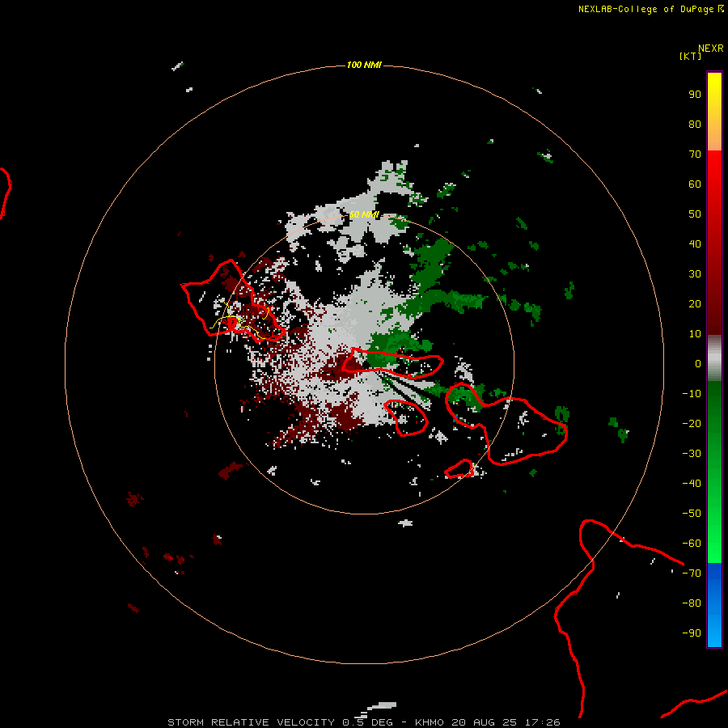Viewport: 728px width, 728px height.
Task: Click the [KT] units label
Action: click(690, 56)
